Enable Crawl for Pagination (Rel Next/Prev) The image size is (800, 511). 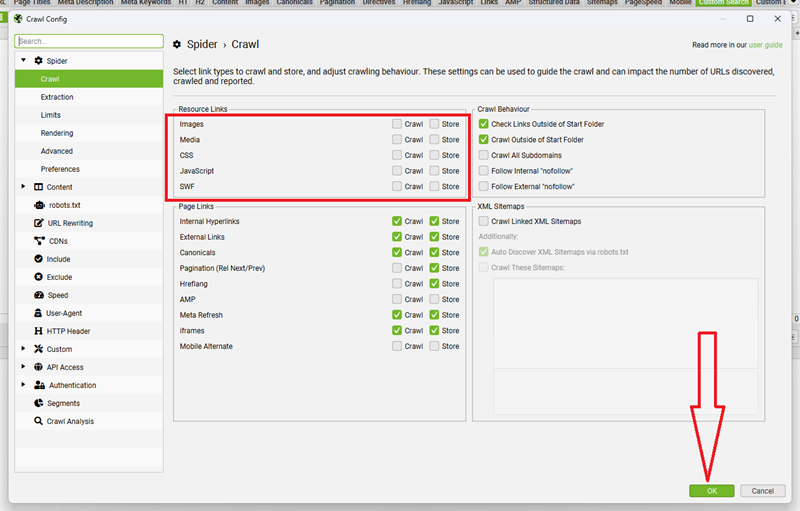coord(397,268)
